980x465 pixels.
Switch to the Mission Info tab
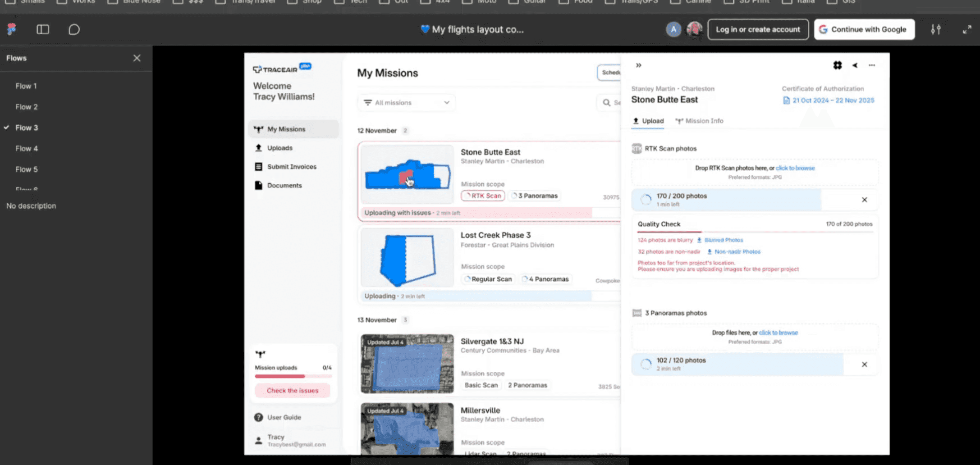[x=699, y=121]
